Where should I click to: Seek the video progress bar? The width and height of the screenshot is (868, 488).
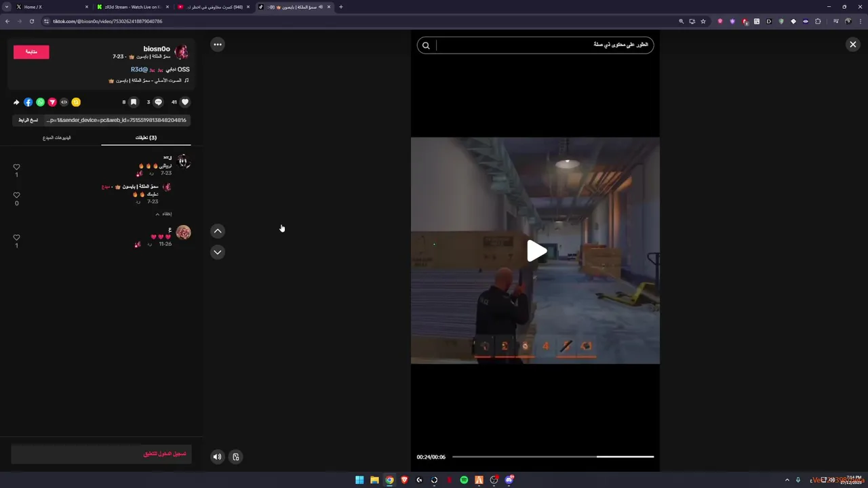(553, 457)
